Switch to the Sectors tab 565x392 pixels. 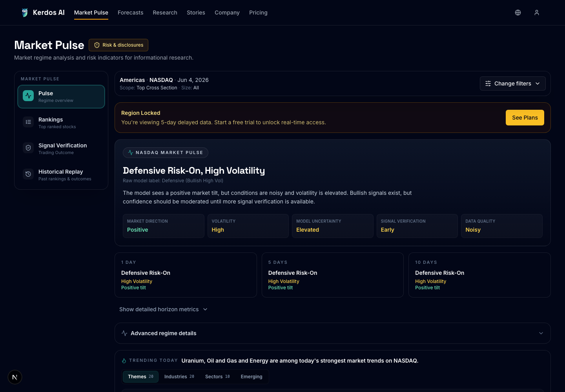tap(217, 377)
